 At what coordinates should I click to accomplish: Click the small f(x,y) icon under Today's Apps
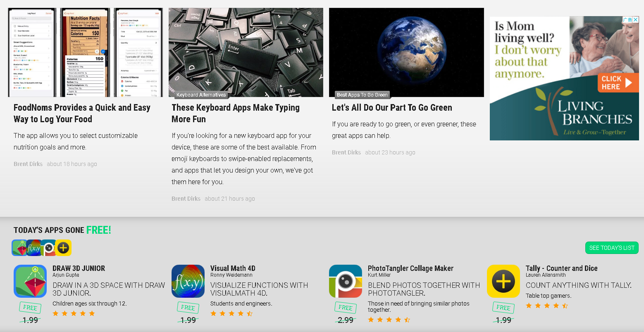33,248
